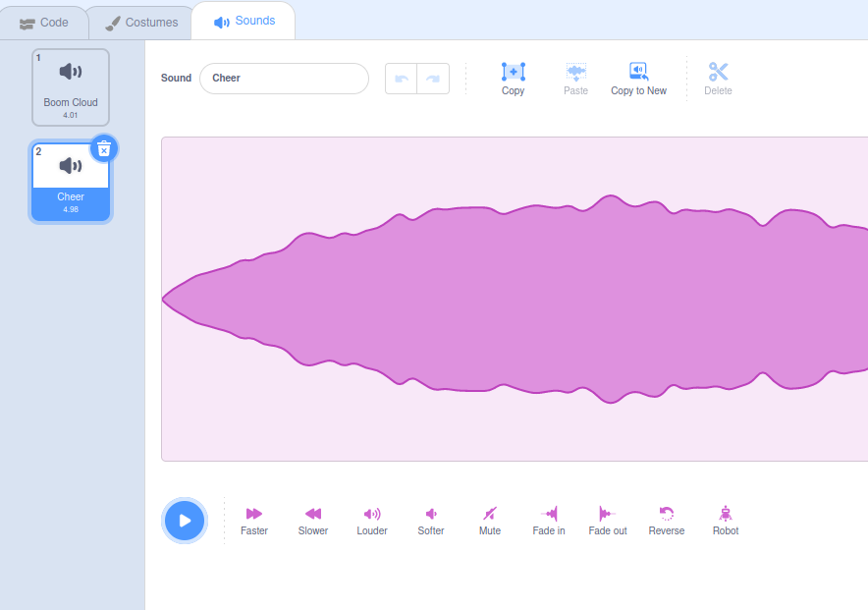Make the sound Softer
This screenshot has height=610, width=868.
[x=430, y=519]
